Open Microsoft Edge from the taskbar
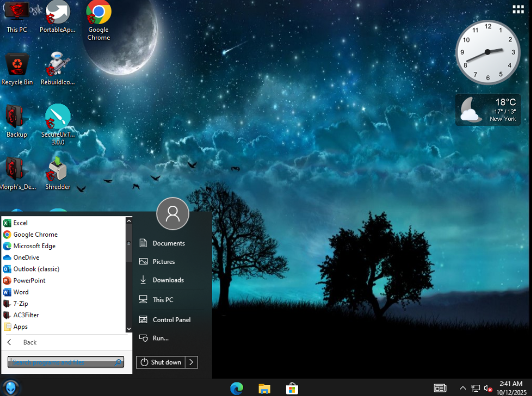Image resolution: width=532 pixels, height=396 pixels. 237,388
